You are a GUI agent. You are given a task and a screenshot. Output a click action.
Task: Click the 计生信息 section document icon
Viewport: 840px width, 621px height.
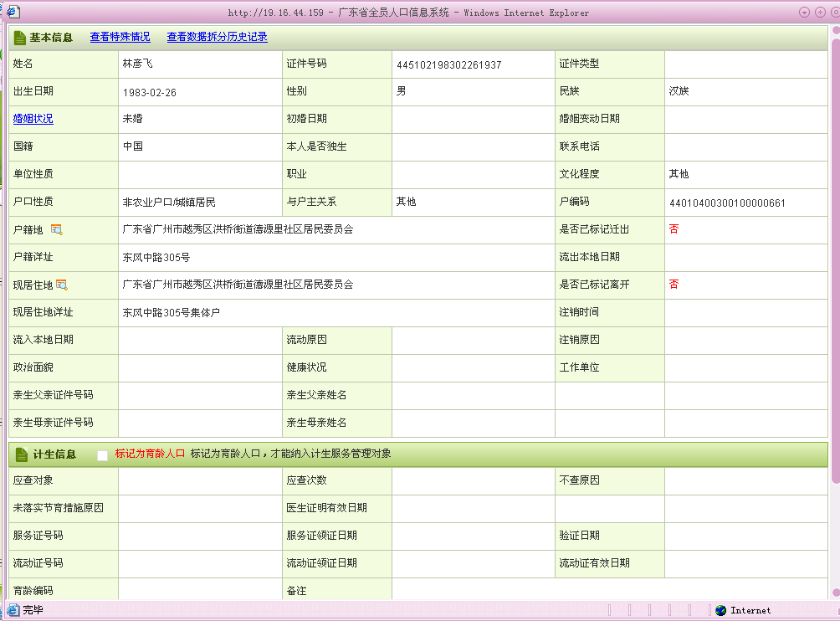click(19, 454)
